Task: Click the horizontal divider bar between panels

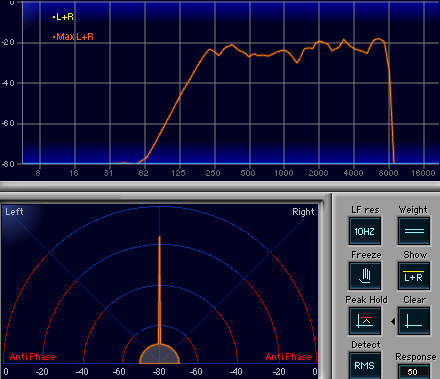Action: tap(220, 186)
